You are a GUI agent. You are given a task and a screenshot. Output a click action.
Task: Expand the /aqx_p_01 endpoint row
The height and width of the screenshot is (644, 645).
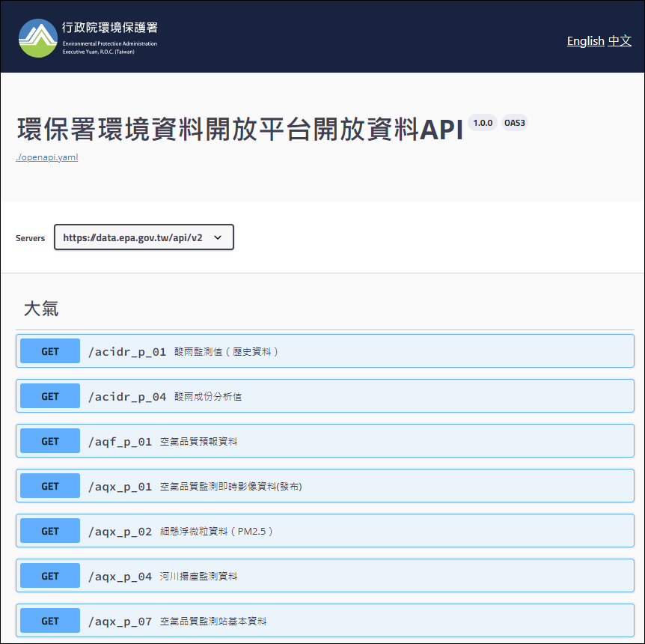pyautogui.click(x=325, y=486)
